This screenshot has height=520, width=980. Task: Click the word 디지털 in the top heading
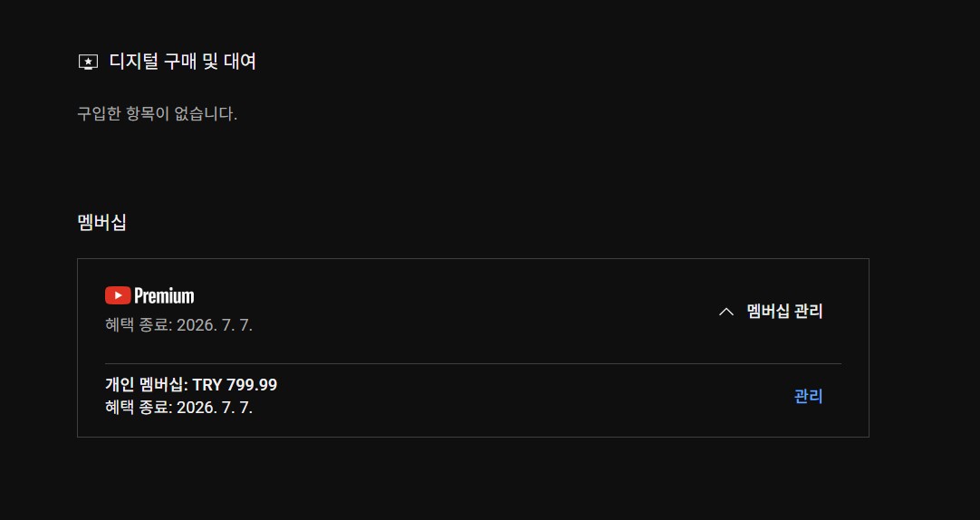pos(134,62)
